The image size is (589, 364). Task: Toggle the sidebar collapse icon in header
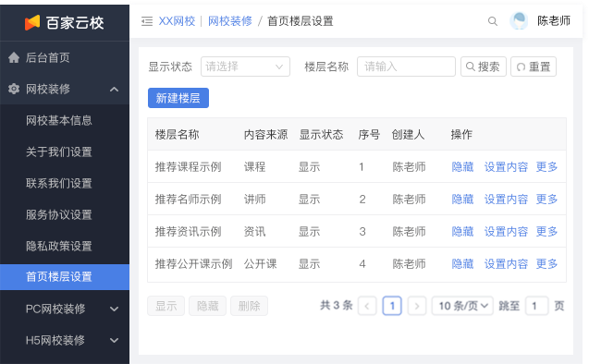pos(147,21)
